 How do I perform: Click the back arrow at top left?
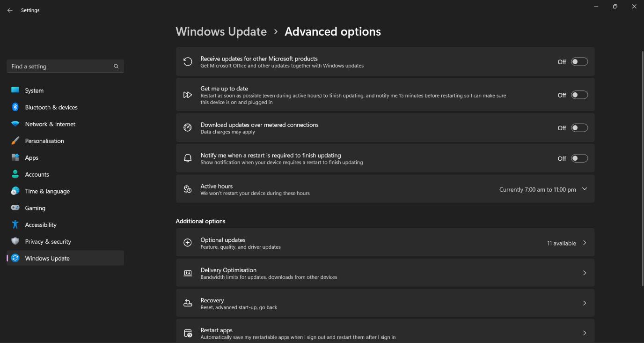coord(10,10)
